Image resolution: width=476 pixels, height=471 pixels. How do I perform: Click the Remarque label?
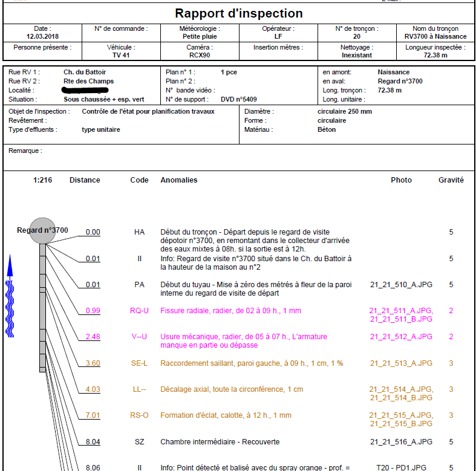click(x=25, y=151)
